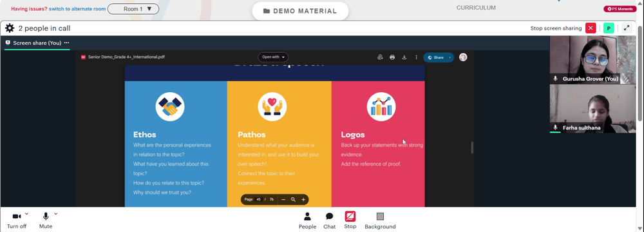Image resolution: width=644 pixels, height=232 pixels.
Task: Click '2 people in call' text
Action: coord(44,28)
